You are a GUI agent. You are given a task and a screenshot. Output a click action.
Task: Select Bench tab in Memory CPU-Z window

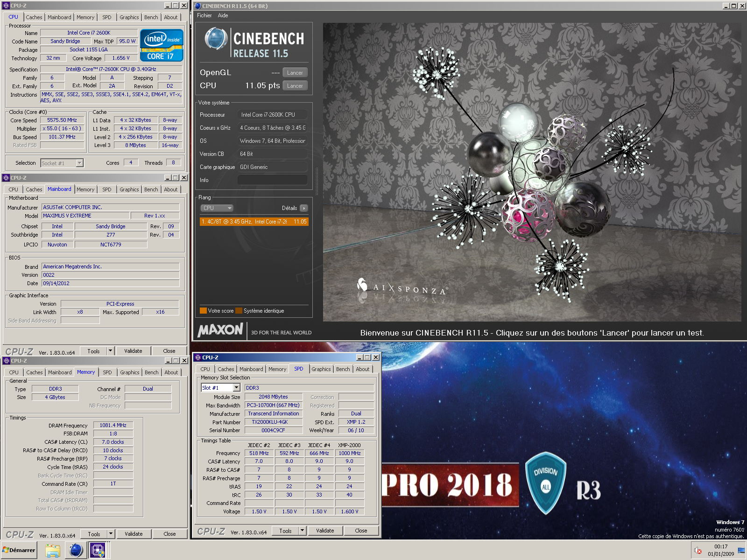click(x=151, y=372)
